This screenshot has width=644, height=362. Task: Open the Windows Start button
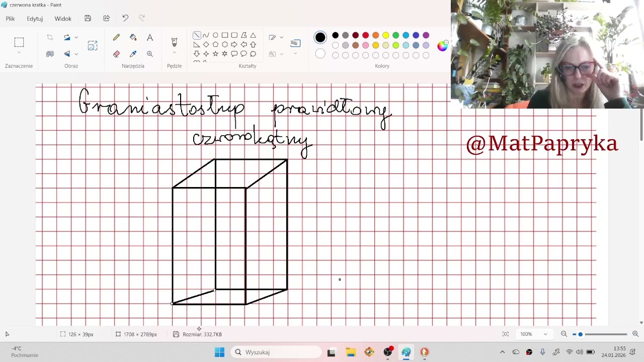point(220,352)
